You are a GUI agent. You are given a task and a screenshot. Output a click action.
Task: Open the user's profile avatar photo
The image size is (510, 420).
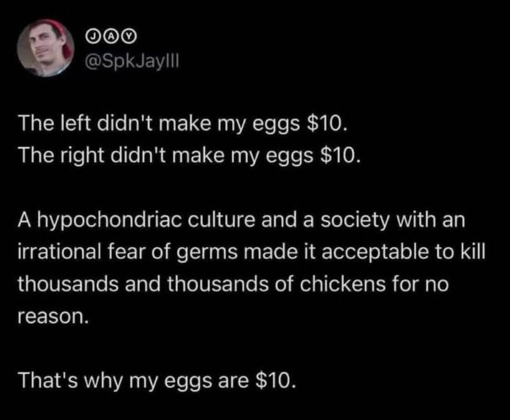(x=46, y=48)
